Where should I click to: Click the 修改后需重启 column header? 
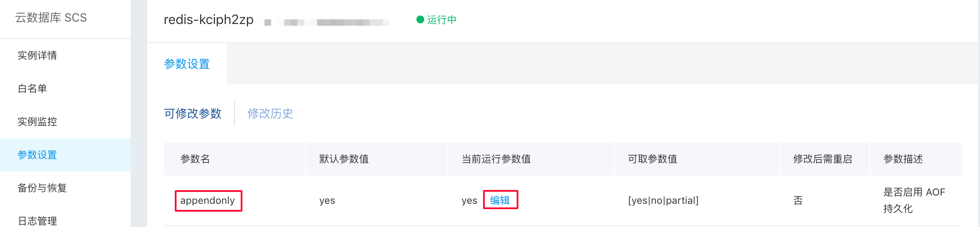click(x=823, y=159)
